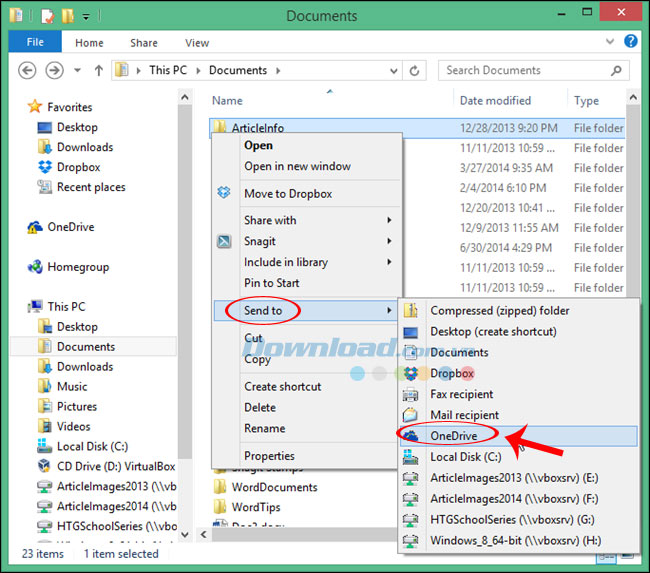The width and height of the screenshot is (650, 573).
Task: Switch to the Home ribbon tab
Action: point(89,43)
